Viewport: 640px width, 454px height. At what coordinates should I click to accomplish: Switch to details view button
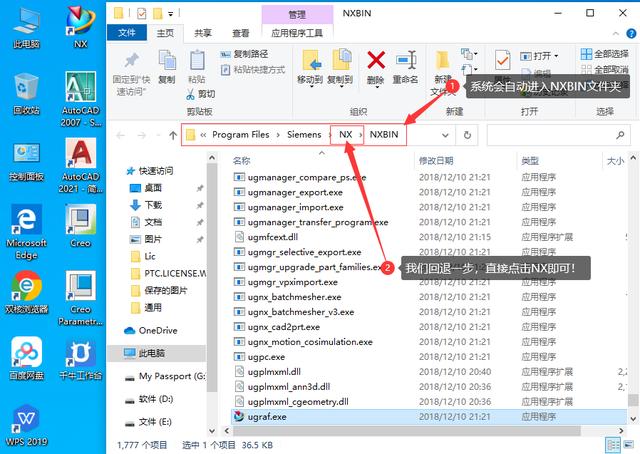point(613,445)
